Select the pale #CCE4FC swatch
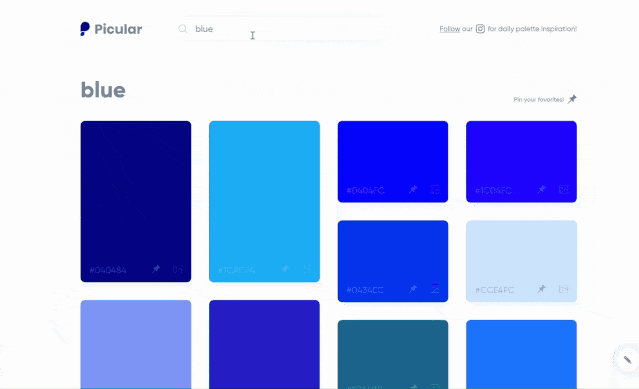Image resolution: width=639 pixels, height=389 pixels. click(521, 261)
